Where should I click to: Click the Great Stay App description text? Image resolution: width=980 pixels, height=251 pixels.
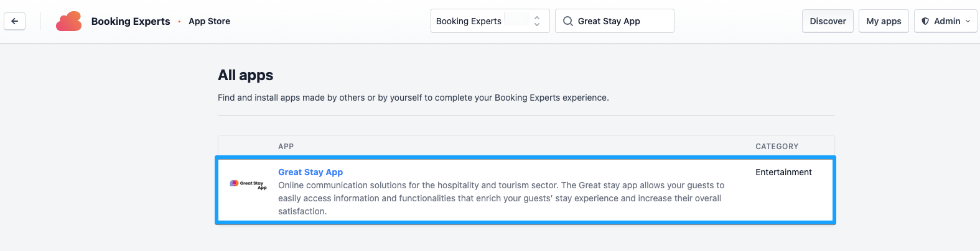pos(501,198)
